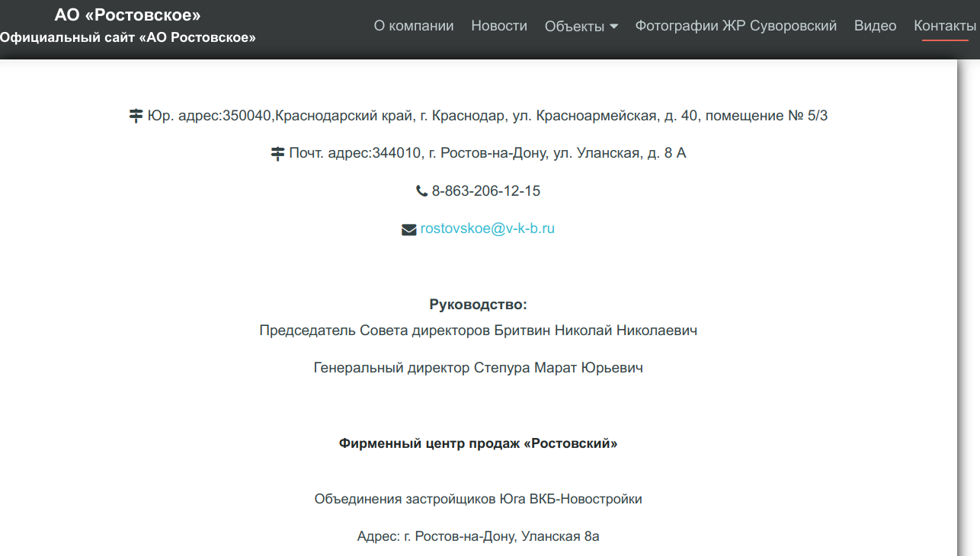
Task: Open the О компании menu item
Action: [414, 26]
